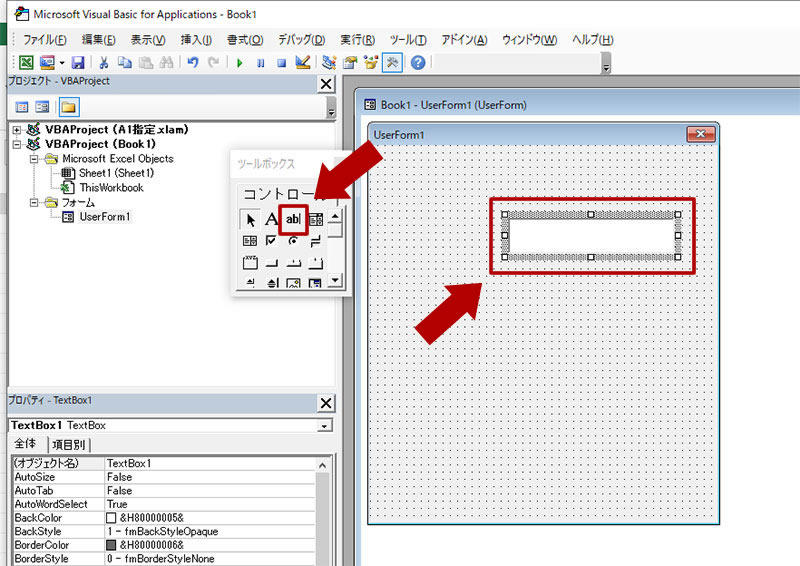Open the ツール(T) menu

[x=408, y=40]
